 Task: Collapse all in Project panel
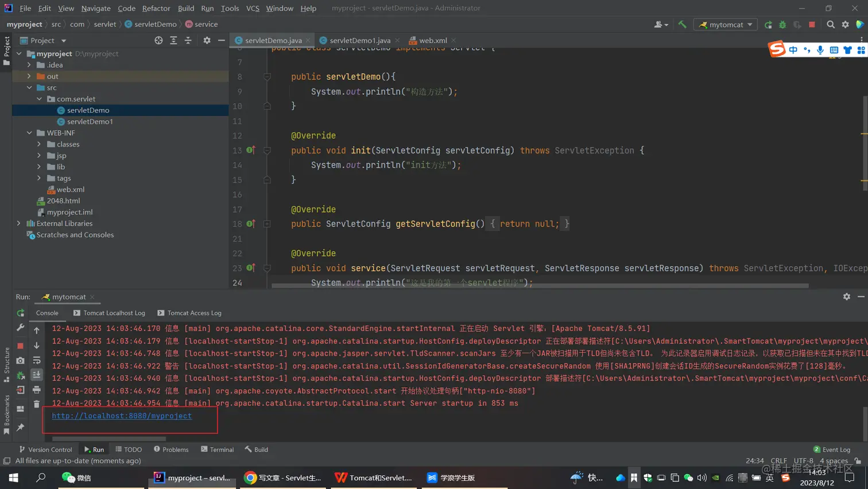point(188,40)
